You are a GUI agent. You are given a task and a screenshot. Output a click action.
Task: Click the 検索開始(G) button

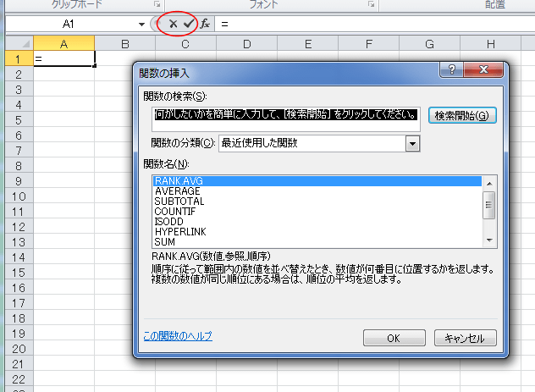pos(462,116)
